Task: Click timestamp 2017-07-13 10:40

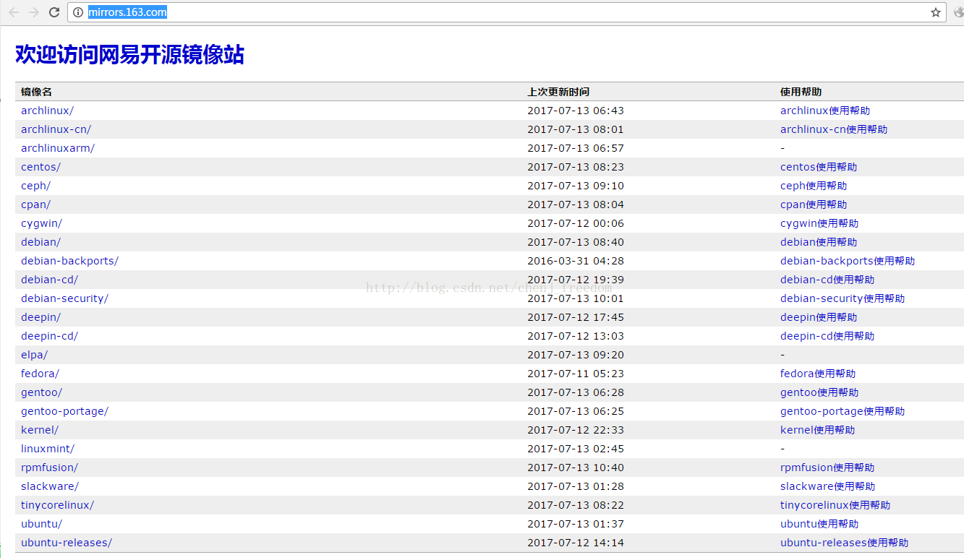Action: (x=576, y=468)
